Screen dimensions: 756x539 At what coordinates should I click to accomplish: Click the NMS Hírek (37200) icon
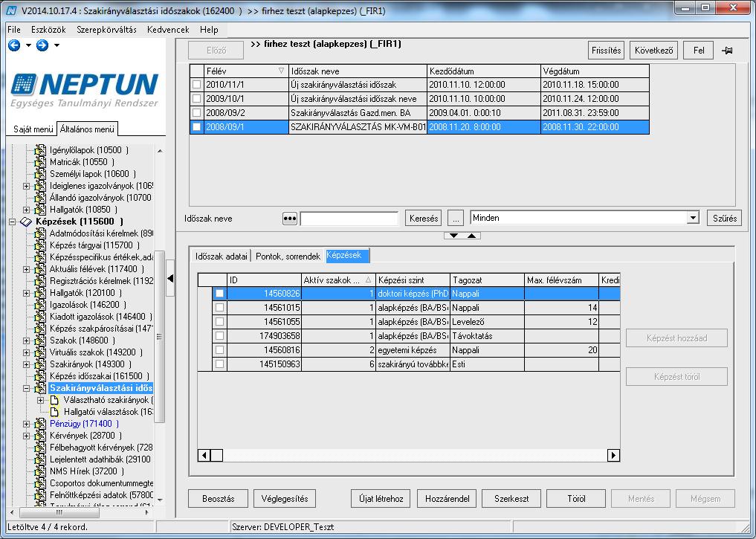click(40, 471)
